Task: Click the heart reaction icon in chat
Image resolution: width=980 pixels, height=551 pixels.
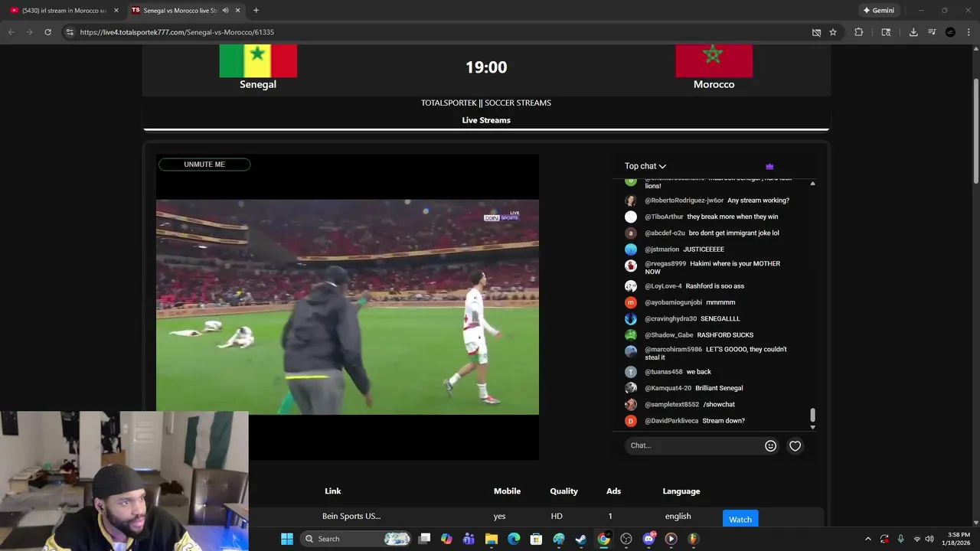Action: click(795, 445)
